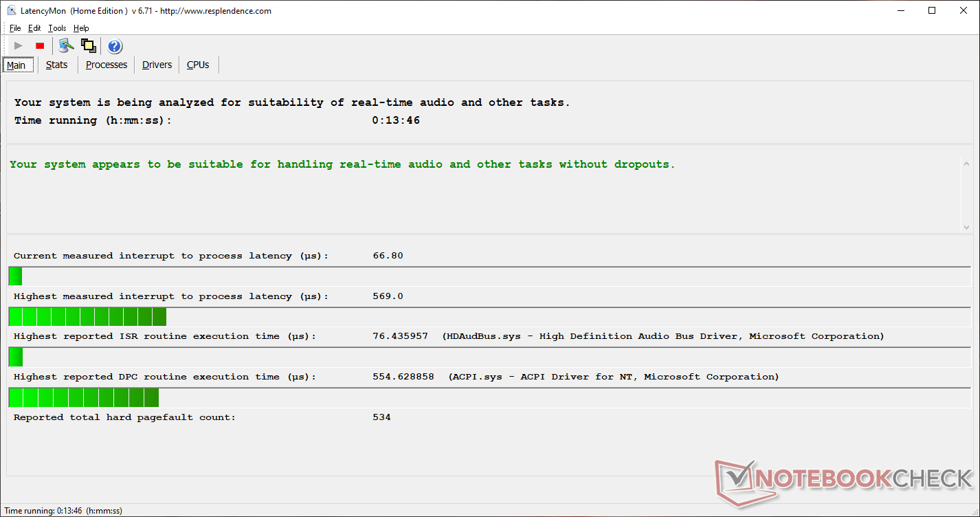Click the 534 hard pagefault count value
Screen dimensions: 980x517
(381, 417)
